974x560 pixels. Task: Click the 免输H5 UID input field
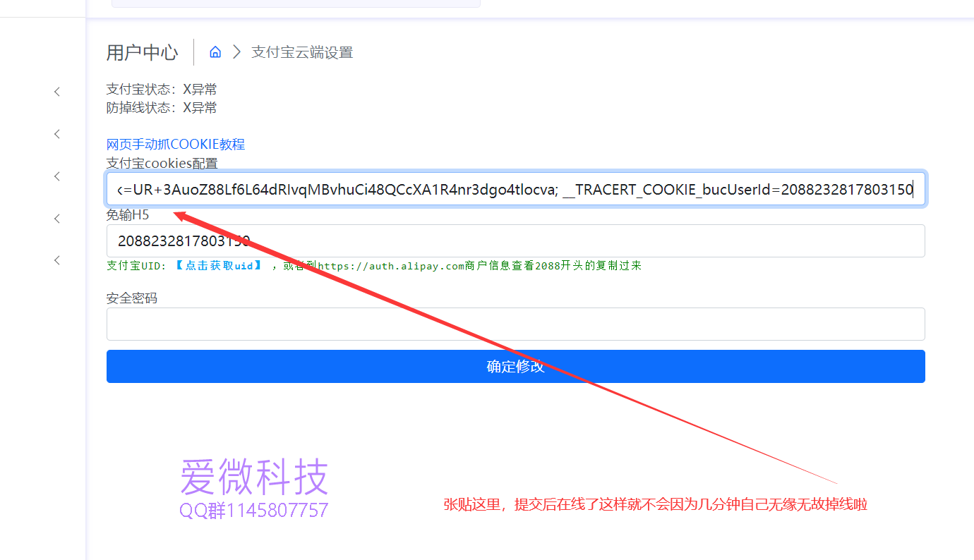pos(516,241)
